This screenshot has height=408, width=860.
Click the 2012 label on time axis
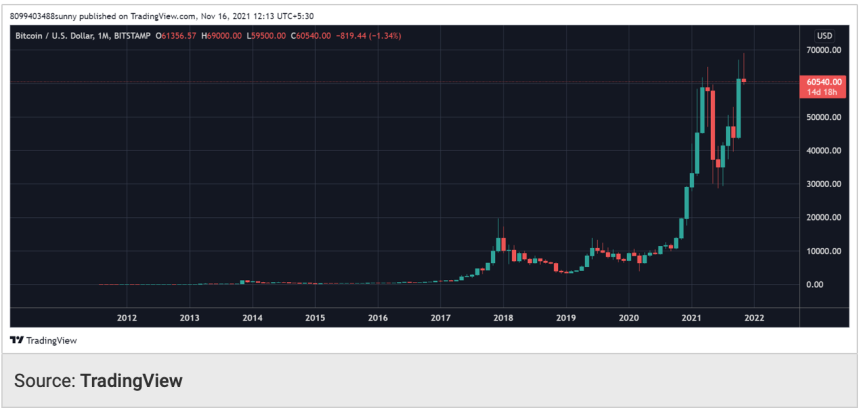[127, 318]
